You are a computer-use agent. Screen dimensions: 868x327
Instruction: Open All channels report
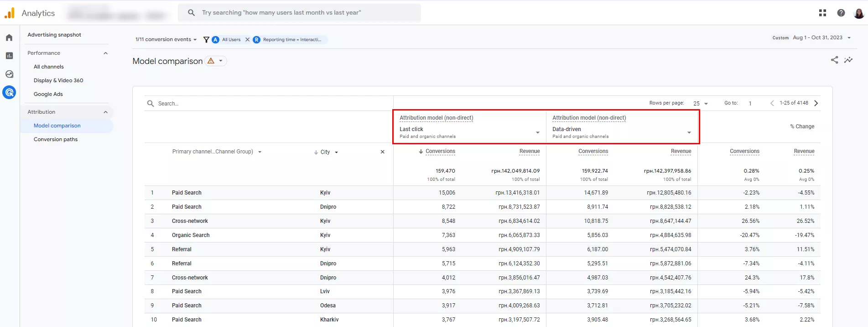pyautogui.click(x=49, y=67)
